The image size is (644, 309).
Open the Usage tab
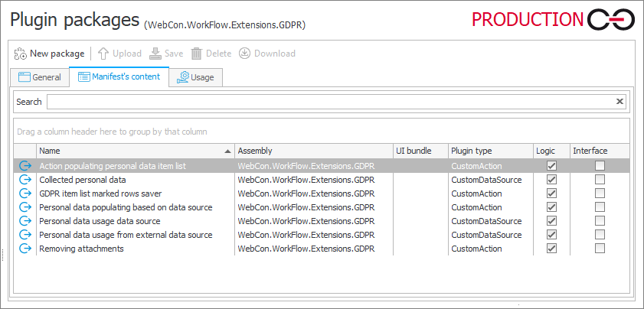(196, 77)
